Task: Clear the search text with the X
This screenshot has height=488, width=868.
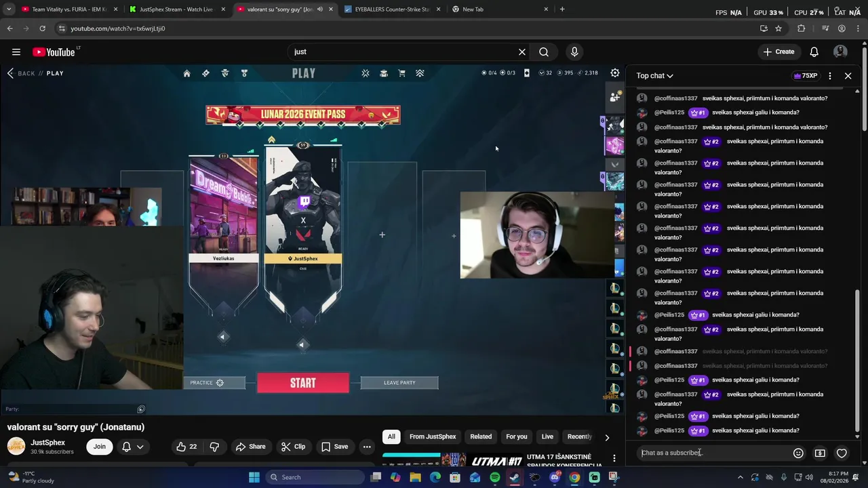Action: pos(522,52)
